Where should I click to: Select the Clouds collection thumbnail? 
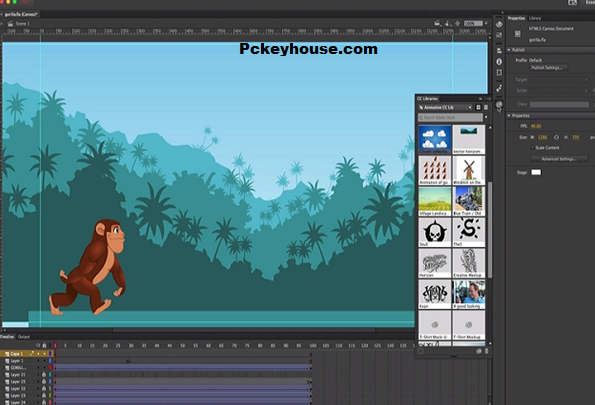point(435,139)
